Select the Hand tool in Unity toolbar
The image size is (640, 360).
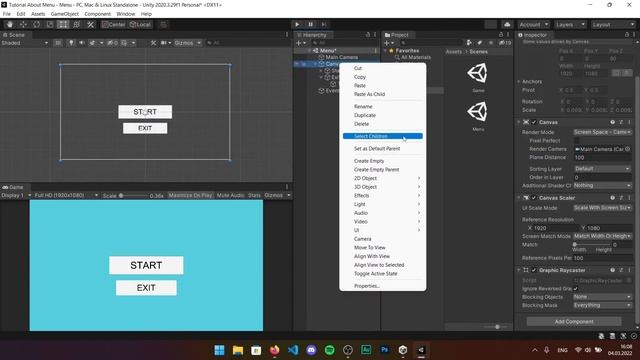9,24
